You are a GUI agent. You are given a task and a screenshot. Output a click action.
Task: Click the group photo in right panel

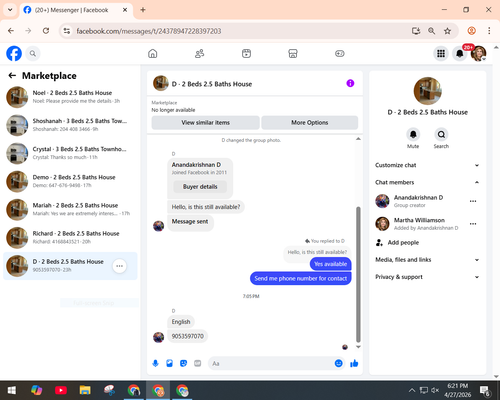click(428, 91)
